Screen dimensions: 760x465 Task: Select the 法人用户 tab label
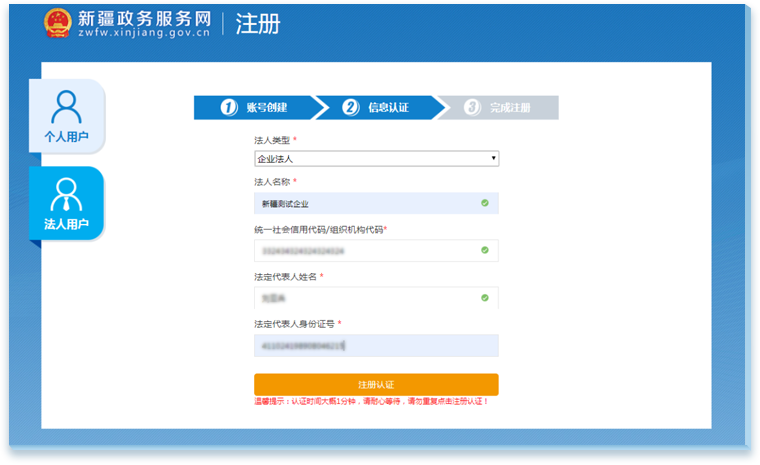pos(66,224)
